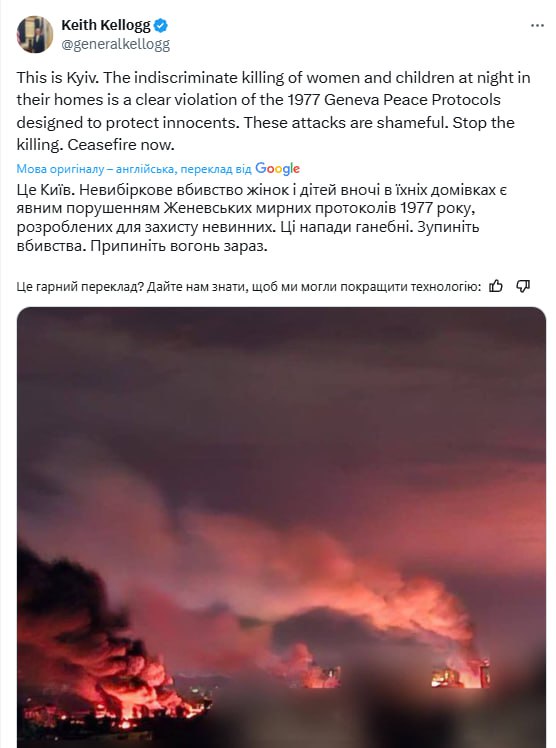Click the "переклад від" text

point(216,169)
